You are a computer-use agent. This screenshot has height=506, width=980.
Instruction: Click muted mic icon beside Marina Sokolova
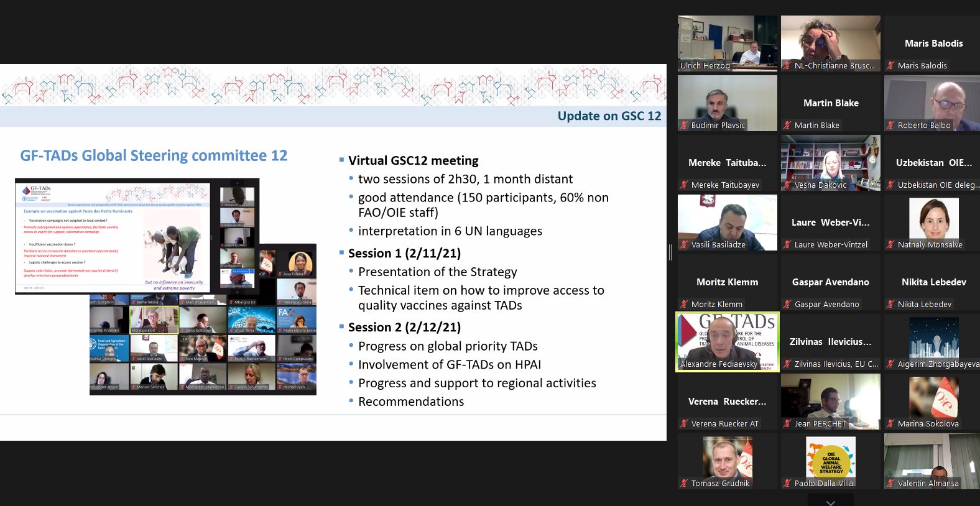coord(890,423)
